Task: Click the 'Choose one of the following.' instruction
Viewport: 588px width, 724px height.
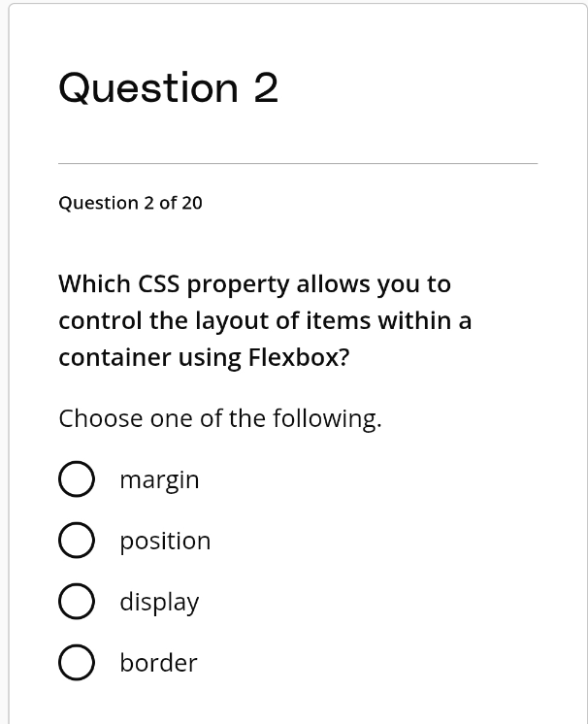Action: pos(220,419)
